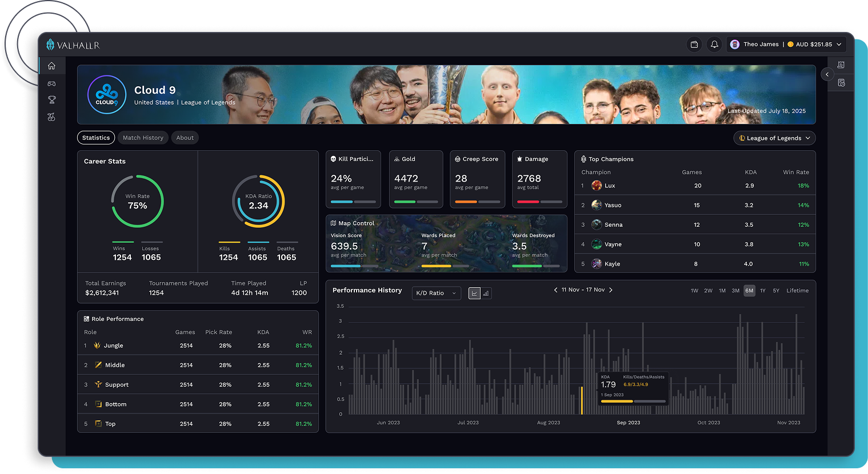Click the notification bell icon
The image size is (868, 474).
(714, 44)
